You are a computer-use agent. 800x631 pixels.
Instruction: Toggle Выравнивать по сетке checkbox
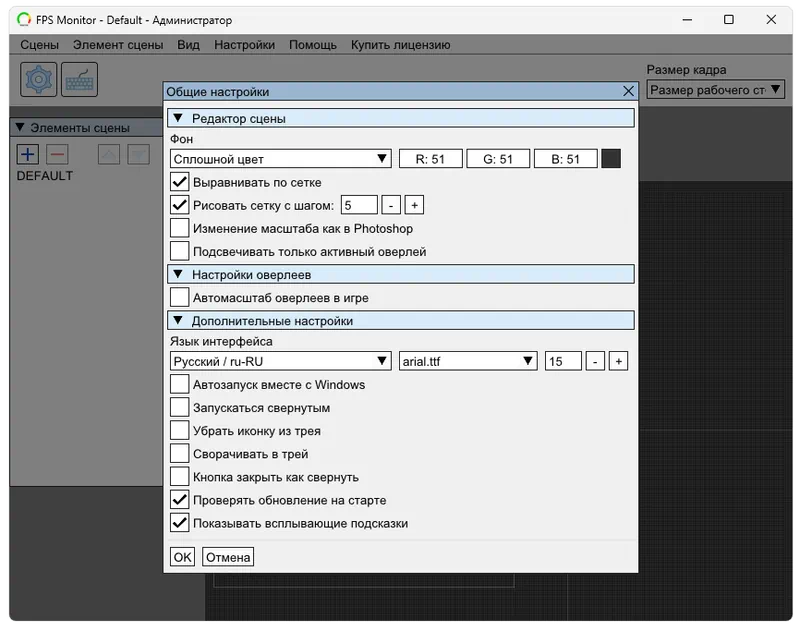[x=180, y=182]
